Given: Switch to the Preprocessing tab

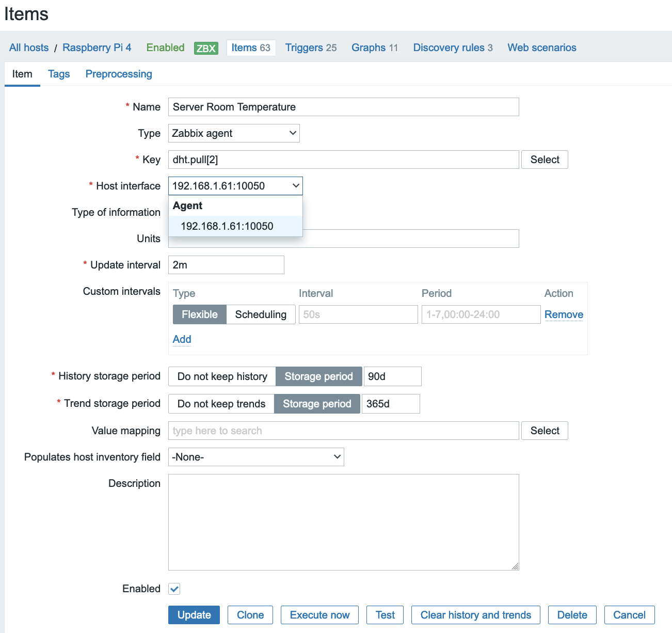Looking at the screenshot, I should (119, 74).
